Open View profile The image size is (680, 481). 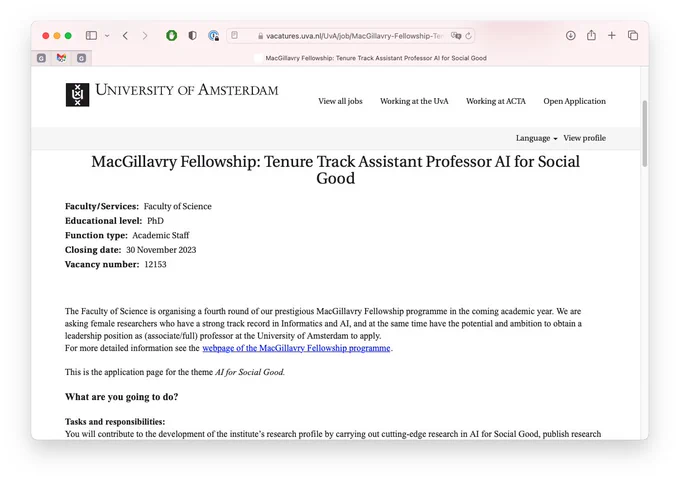tap(585, 138)
